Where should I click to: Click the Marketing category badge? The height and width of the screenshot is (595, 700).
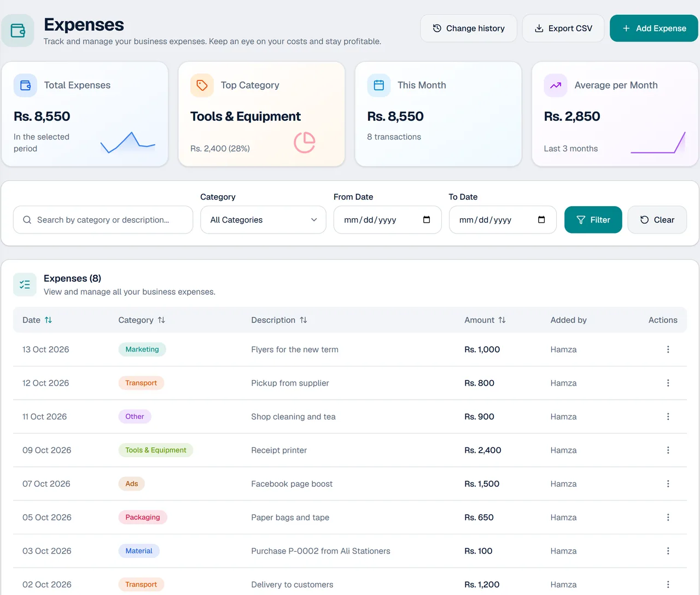pos(142,349)
